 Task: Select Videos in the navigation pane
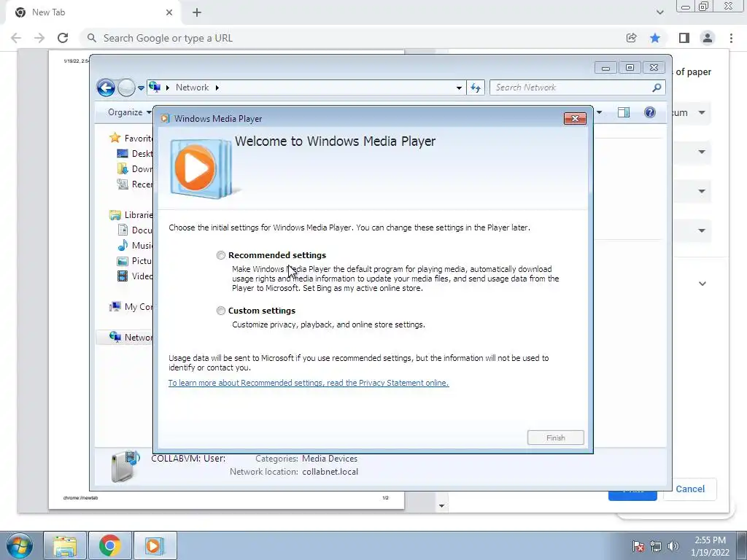point(135,276)
